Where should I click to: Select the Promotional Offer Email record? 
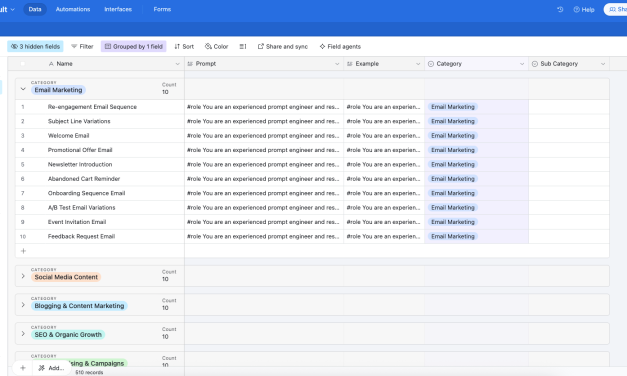(80, 150)
